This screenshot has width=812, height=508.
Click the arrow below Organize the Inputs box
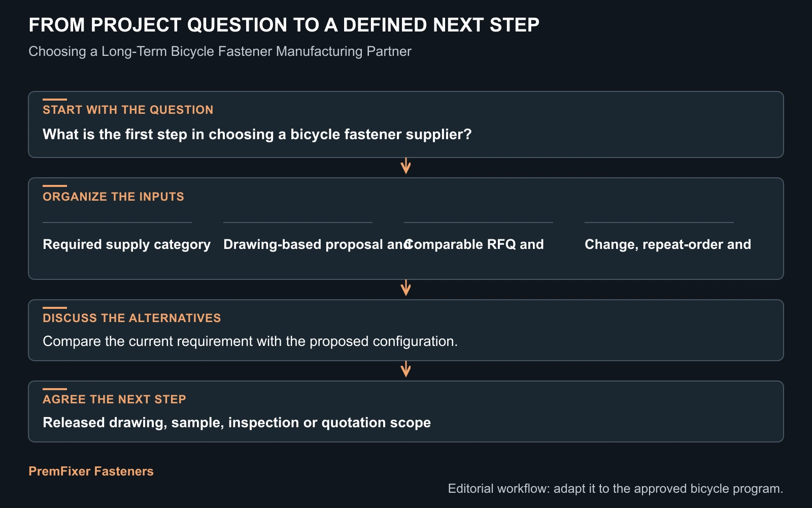coord(405,288)
